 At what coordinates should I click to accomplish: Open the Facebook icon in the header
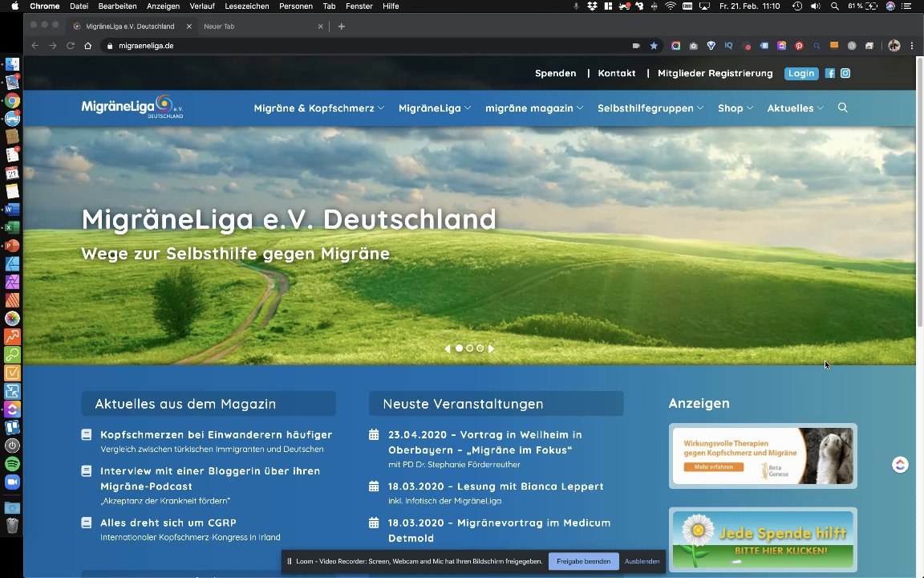click(829, 73)
